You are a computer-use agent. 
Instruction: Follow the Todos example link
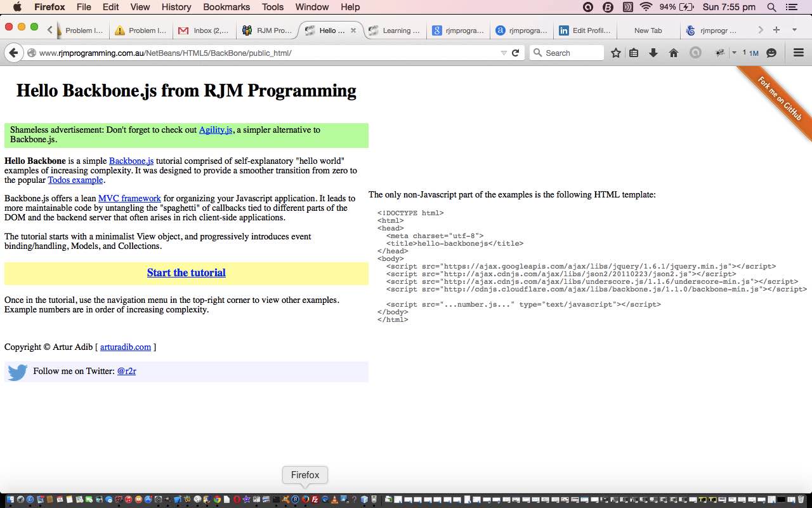75,180
